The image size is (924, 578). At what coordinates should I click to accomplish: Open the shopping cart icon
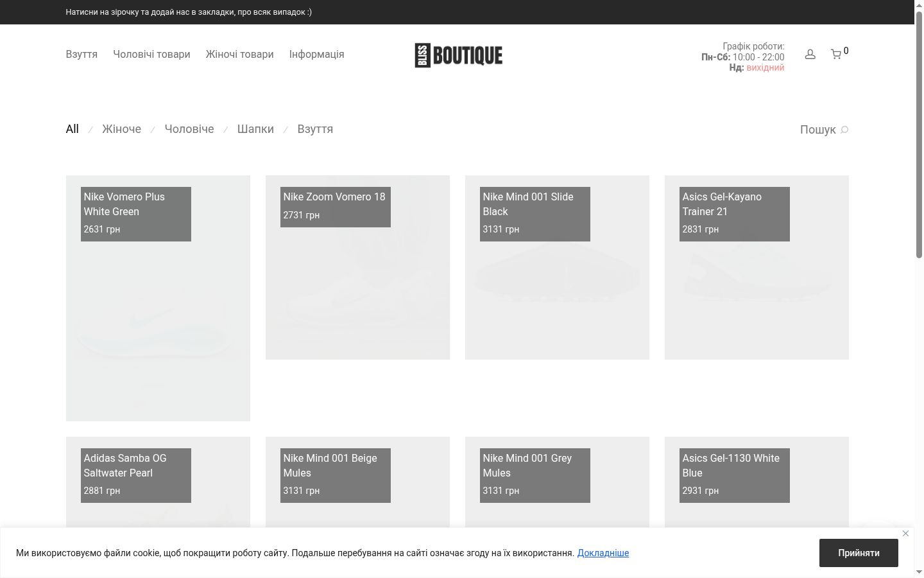point(836,55)
